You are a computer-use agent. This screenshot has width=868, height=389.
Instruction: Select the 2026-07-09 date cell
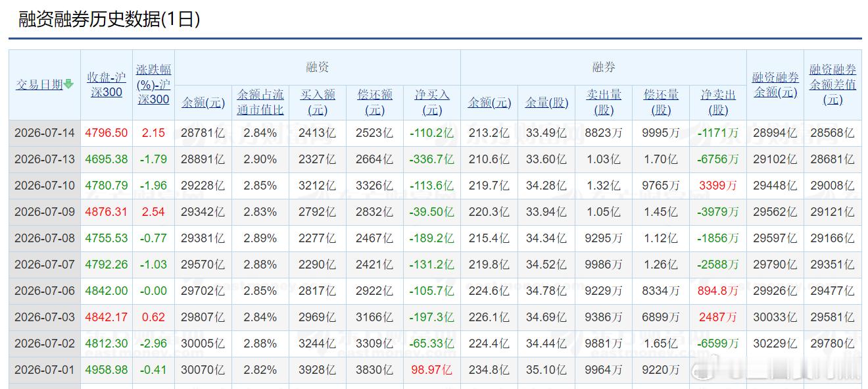click(45, 212)
